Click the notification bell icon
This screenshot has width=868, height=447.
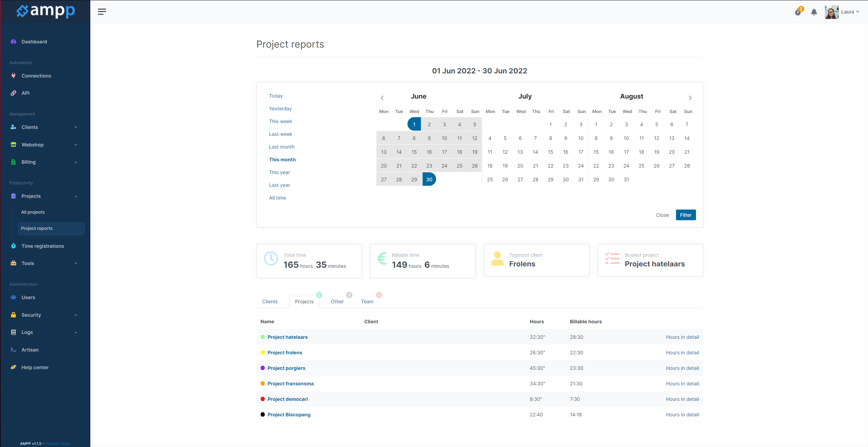click(x=814, y=12)
